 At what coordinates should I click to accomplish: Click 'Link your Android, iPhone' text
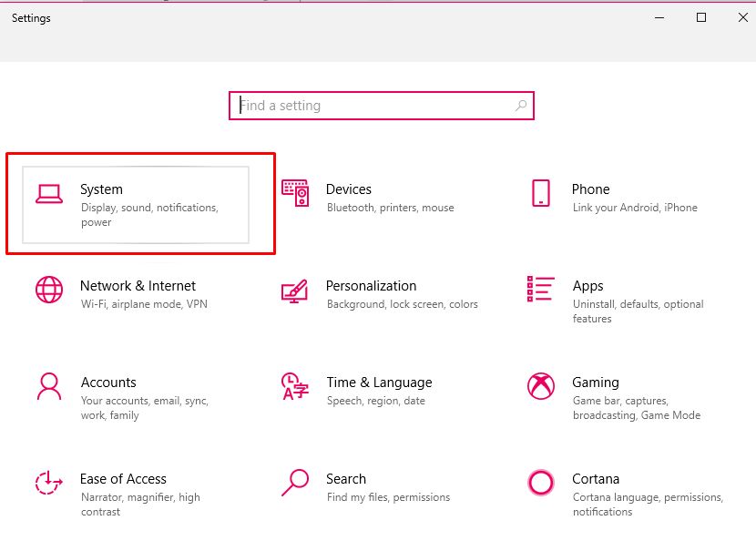pyautogui.click(x=635, y=208)
